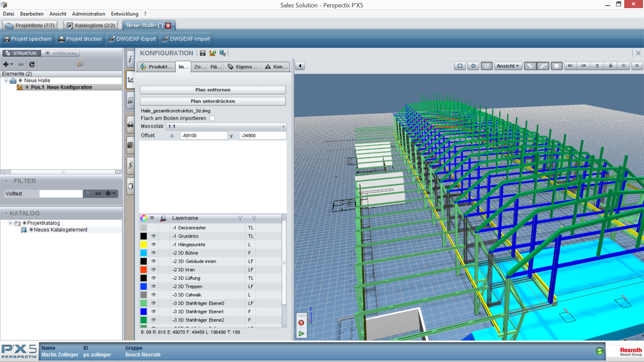This screenshot has height=362, width=644.
Task: Switch to the Katalogliste (2/2) tab
Action: (90, 25)
